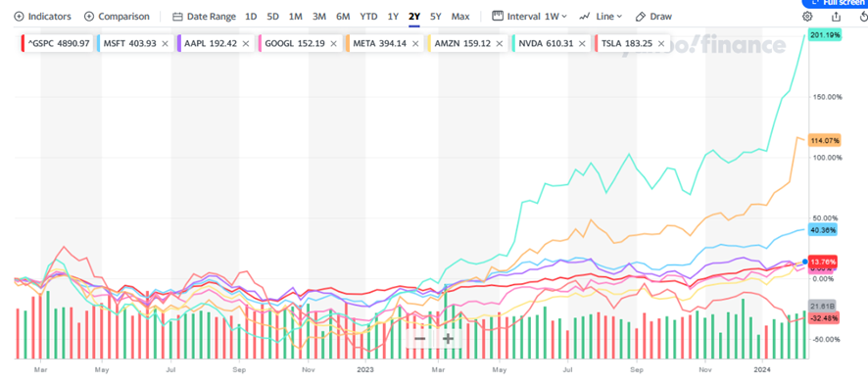Select the 5D range
The width and height of the screenshot is (868, 383).
coord(273,16)
